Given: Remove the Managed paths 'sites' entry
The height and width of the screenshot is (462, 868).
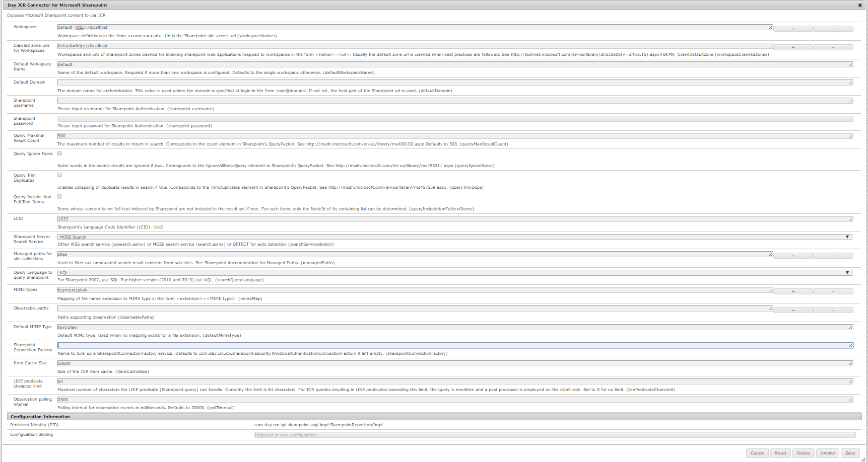Looking at the screenshot, I should 833,256.
